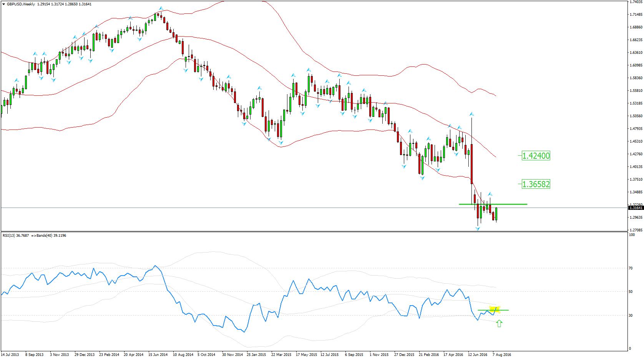This screenshot has width=644, height=359.
Task: Click the fractal arrow below the lowest candle
Action: [x=478, y=229]
